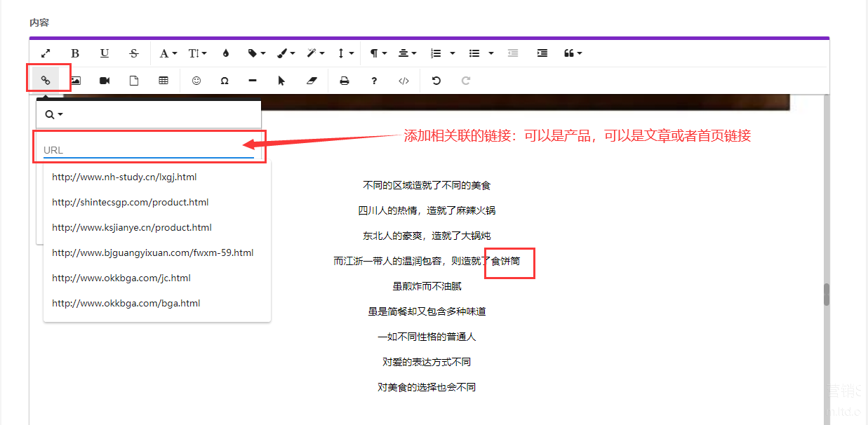Toggle underline formatting
The width and height of the screenshot is (868, 425).
pyautogui.click(x=105, y=53)
